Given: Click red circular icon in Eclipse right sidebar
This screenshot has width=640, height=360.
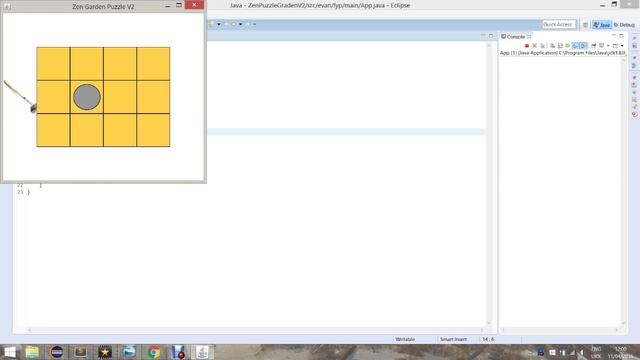Looking at the screenshot, I should [635, 115].
